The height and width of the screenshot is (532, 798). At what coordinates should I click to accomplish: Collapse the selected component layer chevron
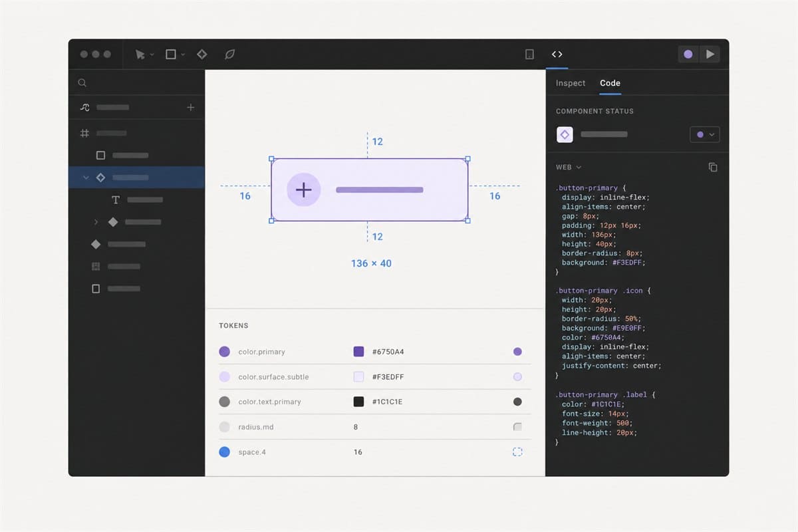click(85, 178)
